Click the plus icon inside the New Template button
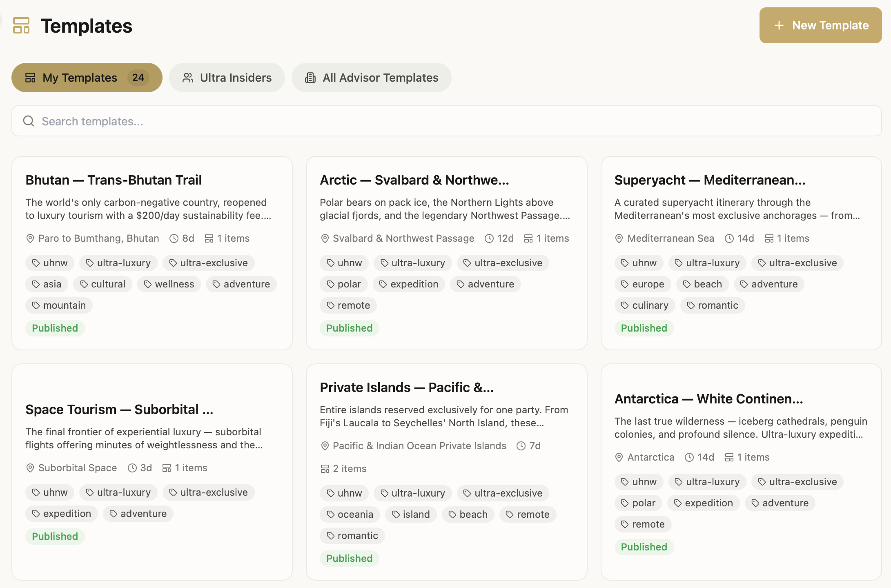The width and height of the screenshot is (891, 588). click(x=779, y=25)
